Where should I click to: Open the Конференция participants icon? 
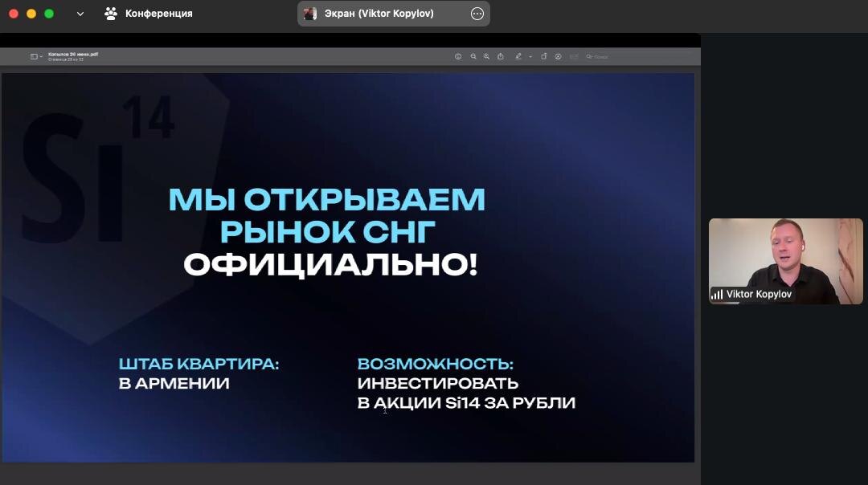pyautogui.click(x=111, y=14)
